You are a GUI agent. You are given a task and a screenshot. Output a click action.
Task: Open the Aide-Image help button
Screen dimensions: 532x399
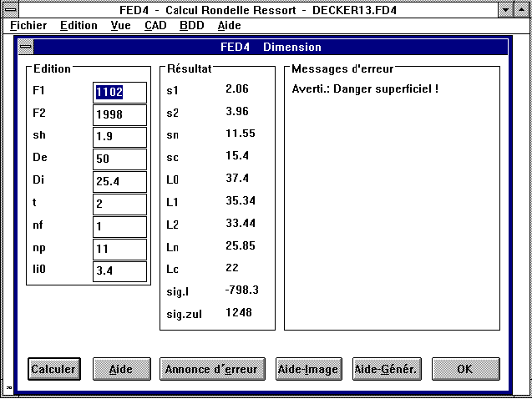coord(308,369)
